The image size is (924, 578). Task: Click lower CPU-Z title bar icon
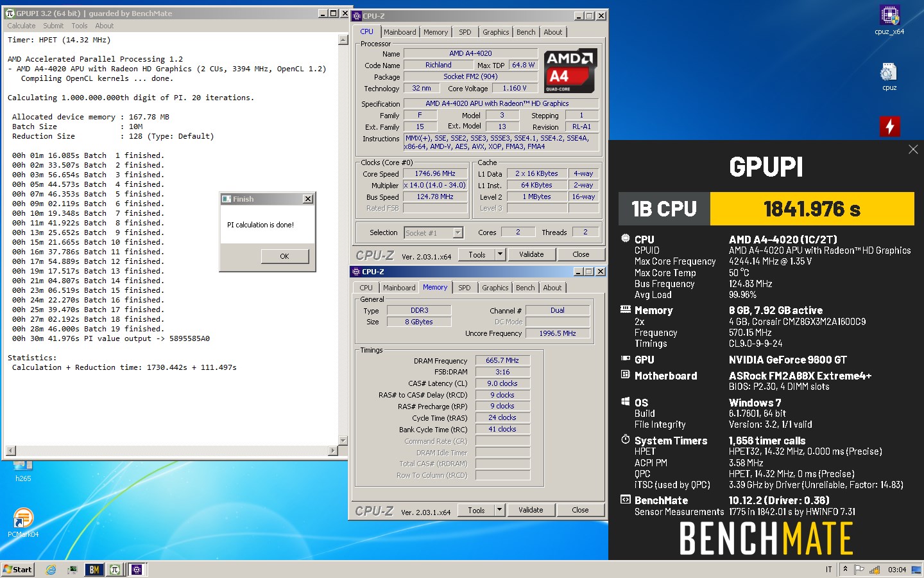click(x=356, y=272)
